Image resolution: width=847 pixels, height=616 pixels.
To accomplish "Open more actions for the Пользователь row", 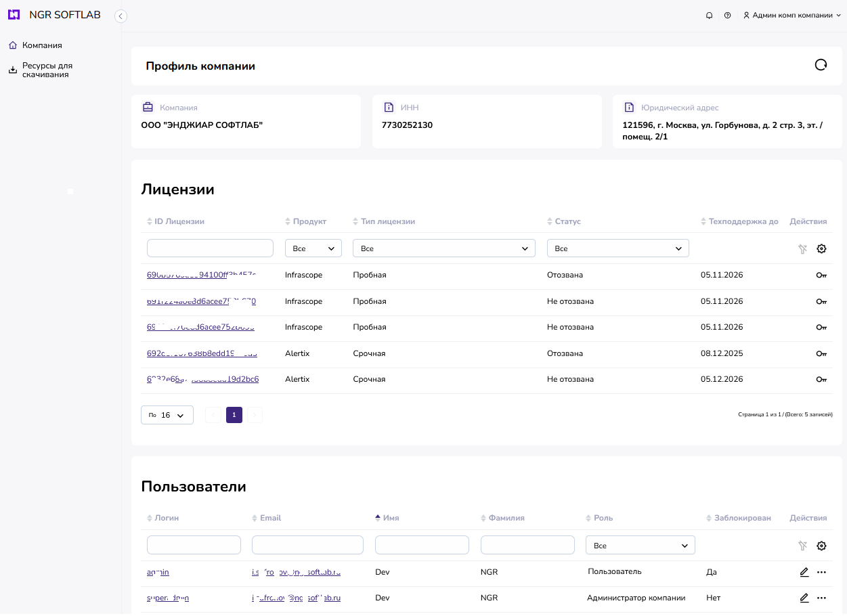I will (821, 572).
